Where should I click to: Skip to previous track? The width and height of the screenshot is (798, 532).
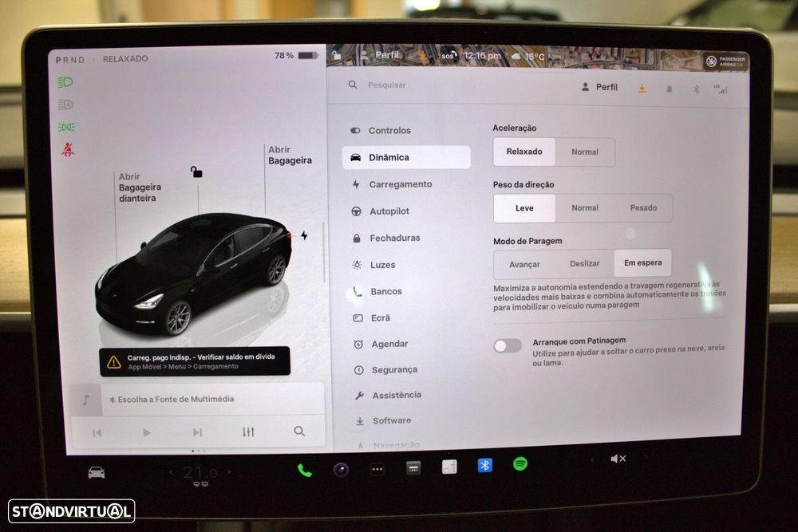click(x=97, y=433)
